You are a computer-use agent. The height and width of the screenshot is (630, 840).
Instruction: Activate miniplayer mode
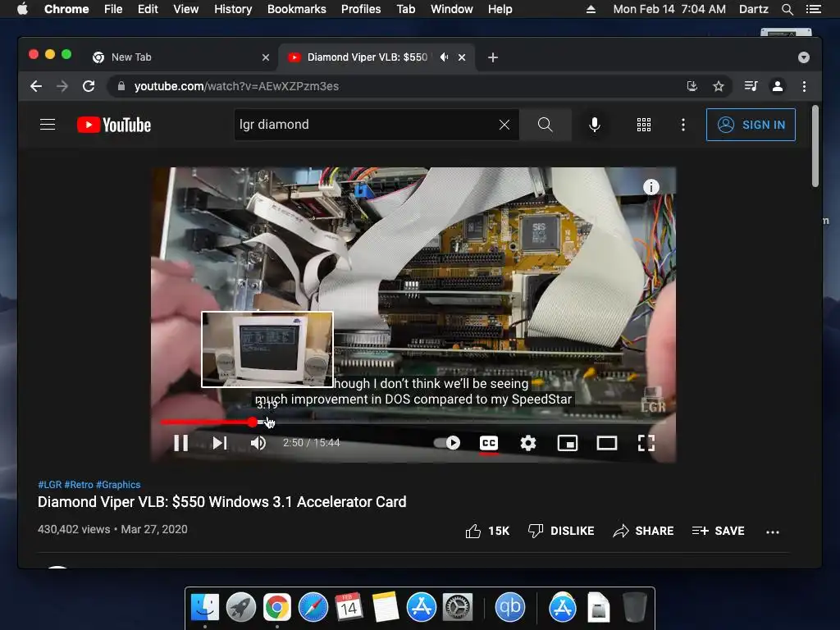(568, 443)
